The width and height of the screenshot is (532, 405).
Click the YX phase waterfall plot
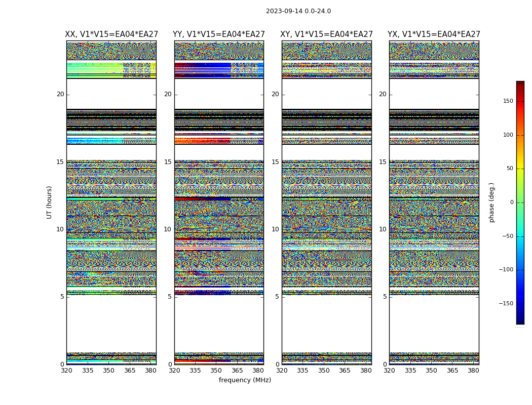pos(434,202)
